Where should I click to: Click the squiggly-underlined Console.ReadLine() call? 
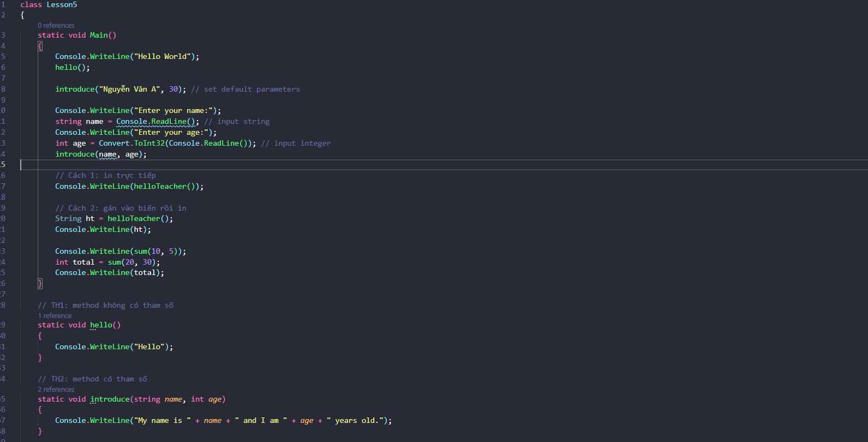[x=155, y=122]
